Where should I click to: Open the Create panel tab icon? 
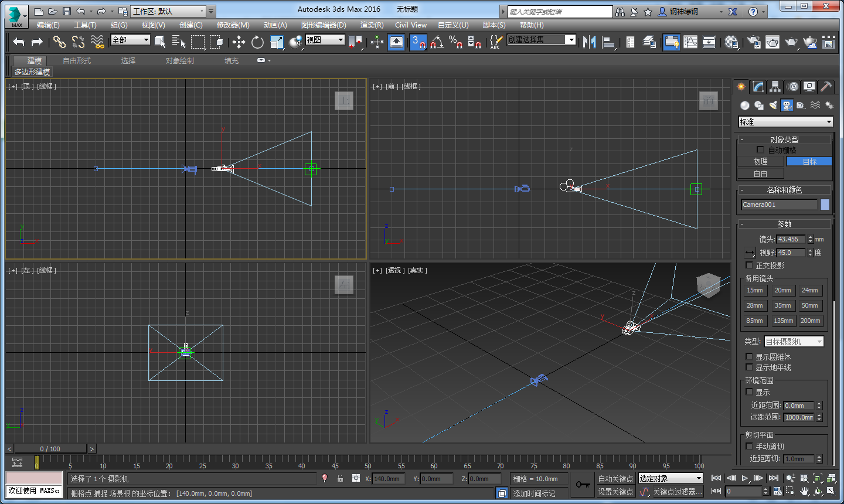pyautogui.click(x=741, y=87)
